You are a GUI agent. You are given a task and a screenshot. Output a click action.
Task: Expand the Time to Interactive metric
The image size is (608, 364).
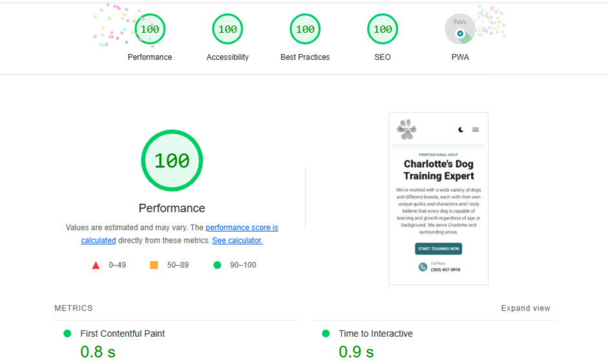(x=375, y=334)
